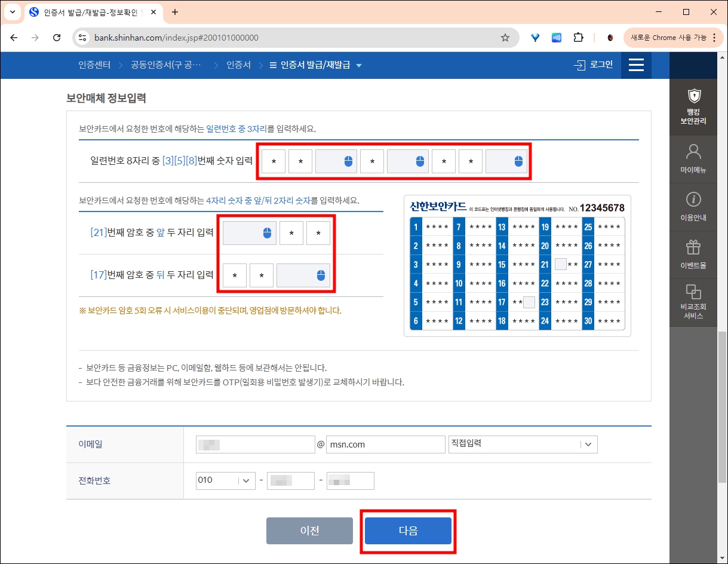Open the Chrome extensions puzzle icon
The image size is (728, 564).
(x=578, y=37)
